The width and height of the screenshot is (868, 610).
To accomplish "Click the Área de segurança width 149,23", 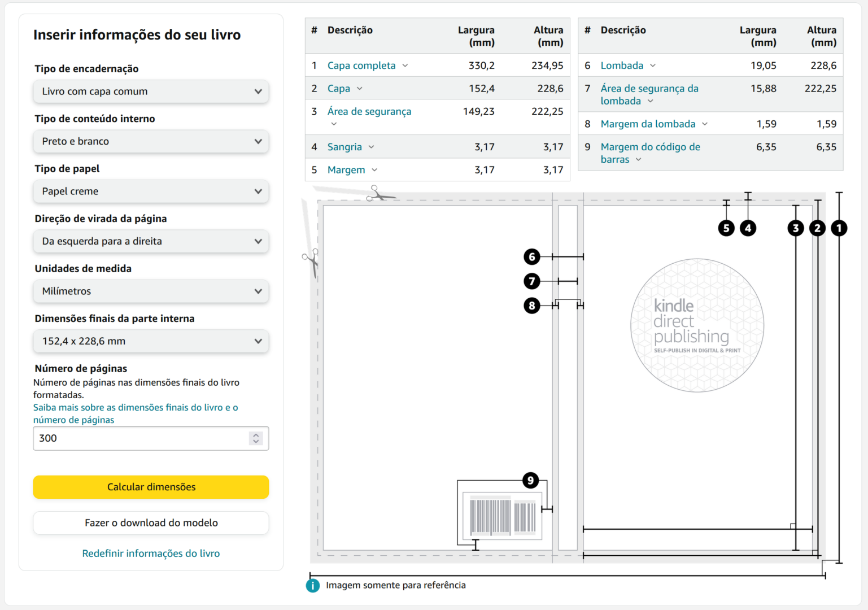I will [x=479, y=111].
